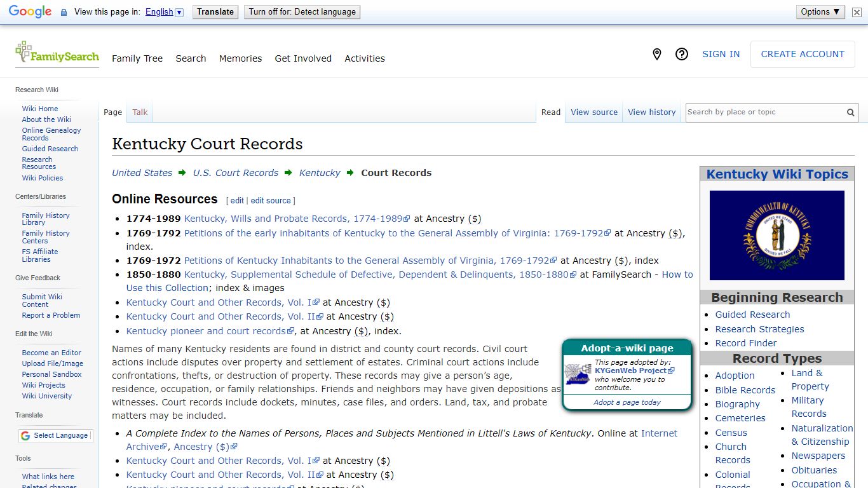Screen dimensions: 868x488
Task: Open Family History Library sidebar link
Action: coord(46,219)
